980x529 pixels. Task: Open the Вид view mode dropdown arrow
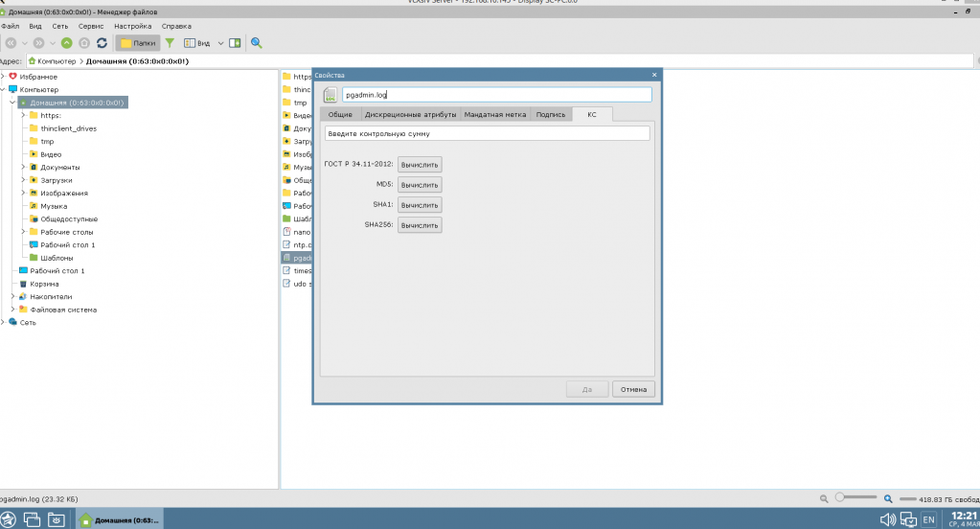tap(220, 43)
